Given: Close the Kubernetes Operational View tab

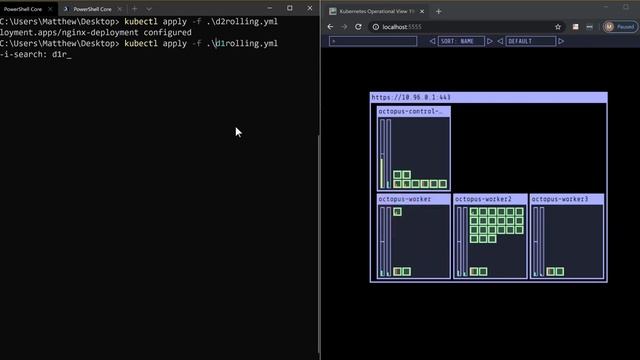Looking at the screenshot, I should pos(422,11).
